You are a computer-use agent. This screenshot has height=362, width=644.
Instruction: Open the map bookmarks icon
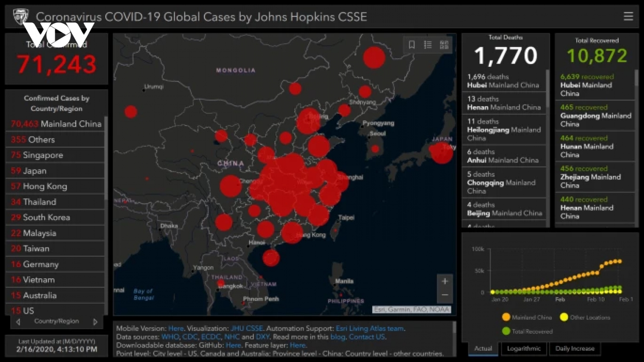[412, 45]
